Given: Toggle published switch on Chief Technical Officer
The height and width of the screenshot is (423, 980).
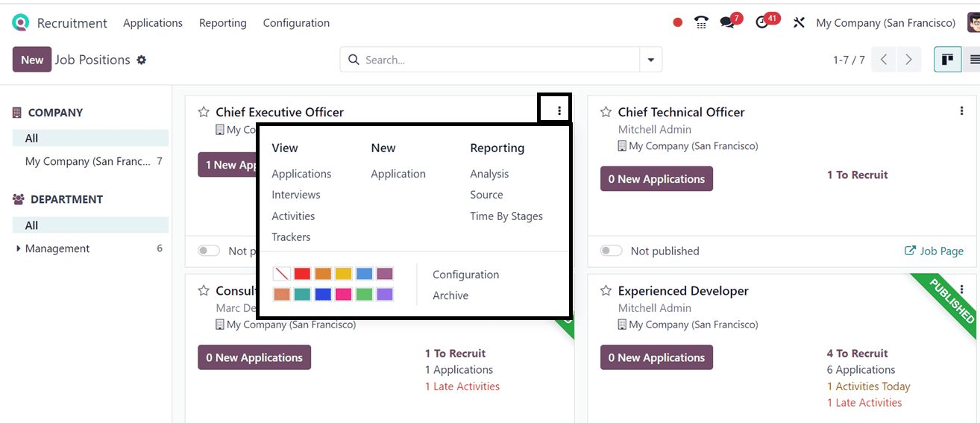Looking at the screenshot, I should point(611,251).
